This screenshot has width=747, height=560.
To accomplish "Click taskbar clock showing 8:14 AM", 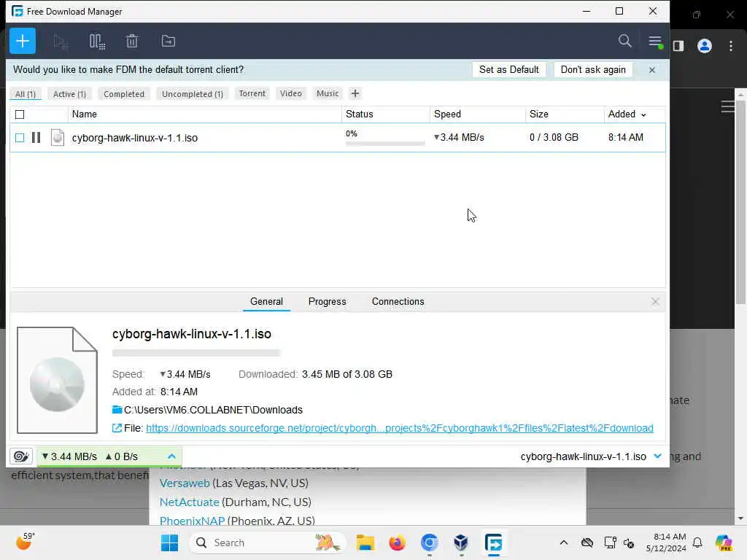I will coord(666,542).
